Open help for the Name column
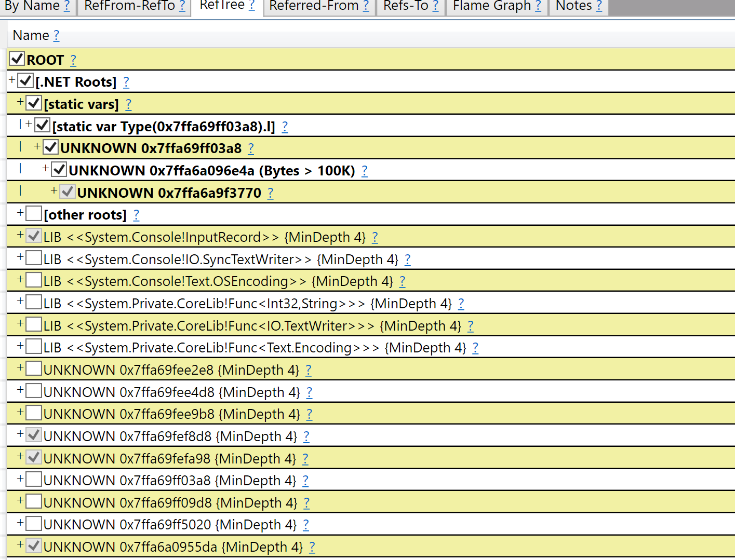The height and width of the screenshot is (560, 735). coord(57,35)
